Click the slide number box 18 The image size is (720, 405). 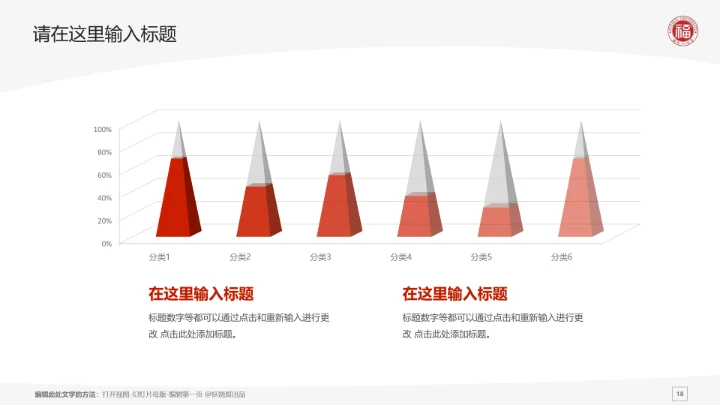[x=680, y=394]
